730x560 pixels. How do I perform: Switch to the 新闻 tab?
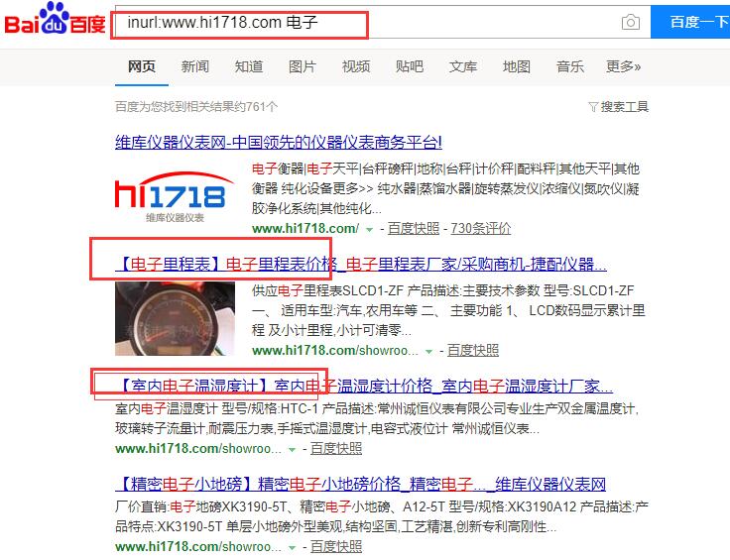point(195,66)
